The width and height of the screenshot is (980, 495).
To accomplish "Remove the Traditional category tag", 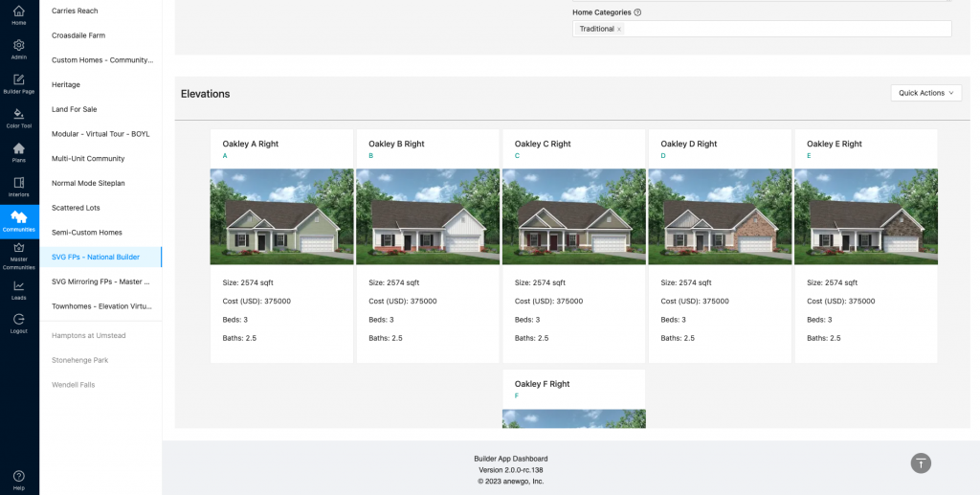I will click(619, 30).
